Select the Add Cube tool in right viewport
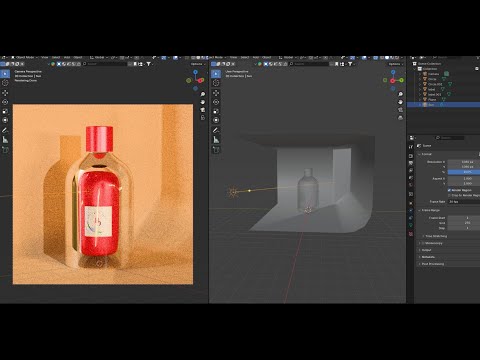 [x=216, y=150]
